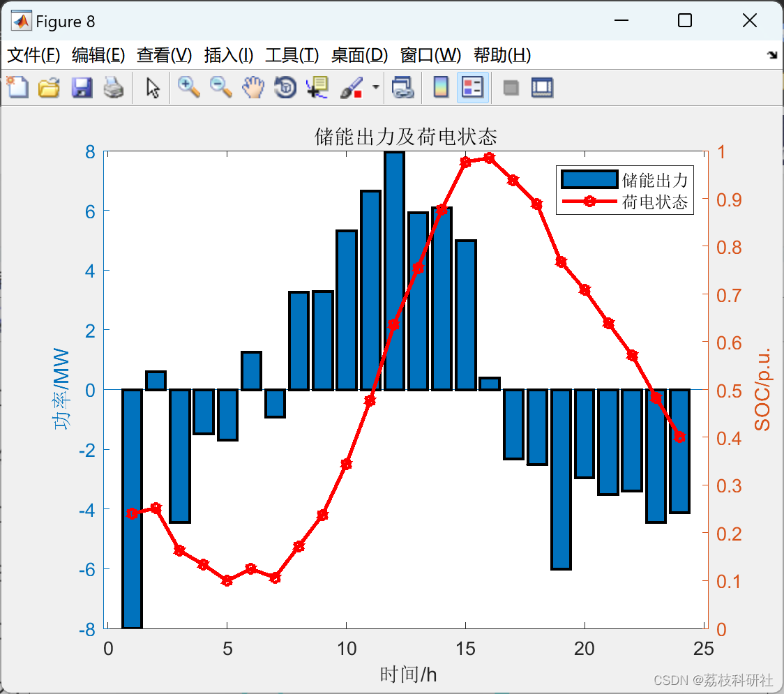
Task: Click the plot title 储能出力及荷电状态
Action: 405,137
